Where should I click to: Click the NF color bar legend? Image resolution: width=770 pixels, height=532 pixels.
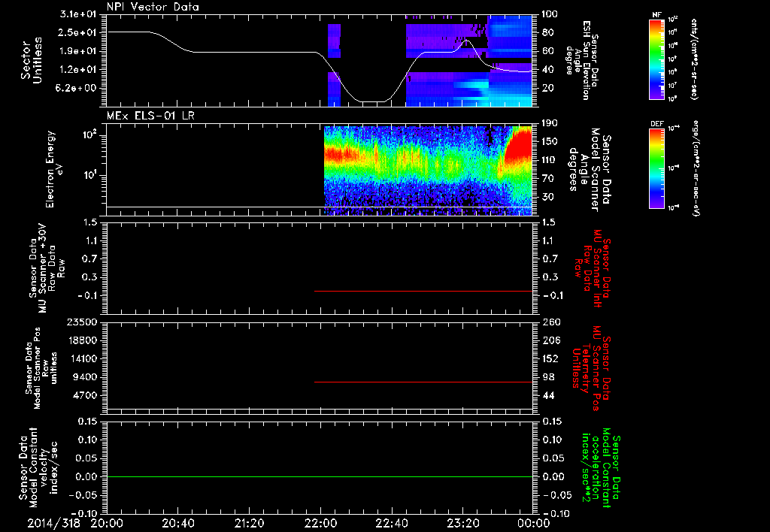(656, 59)
